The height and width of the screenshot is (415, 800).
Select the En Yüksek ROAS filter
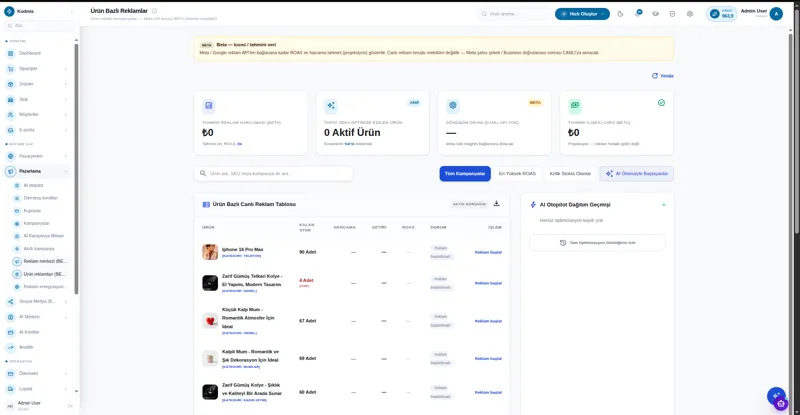pos(517,174)
